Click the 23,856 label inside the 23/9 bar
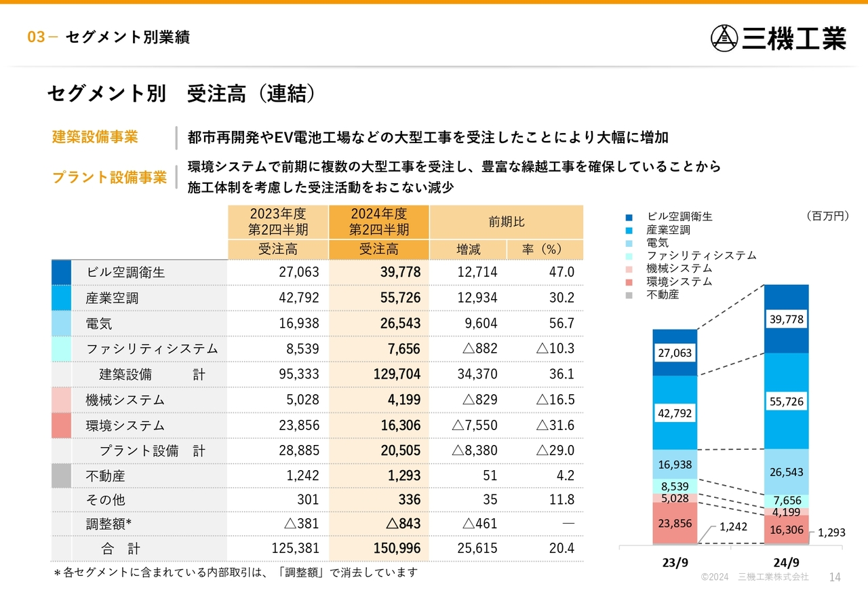 click(x=675, y=523)
